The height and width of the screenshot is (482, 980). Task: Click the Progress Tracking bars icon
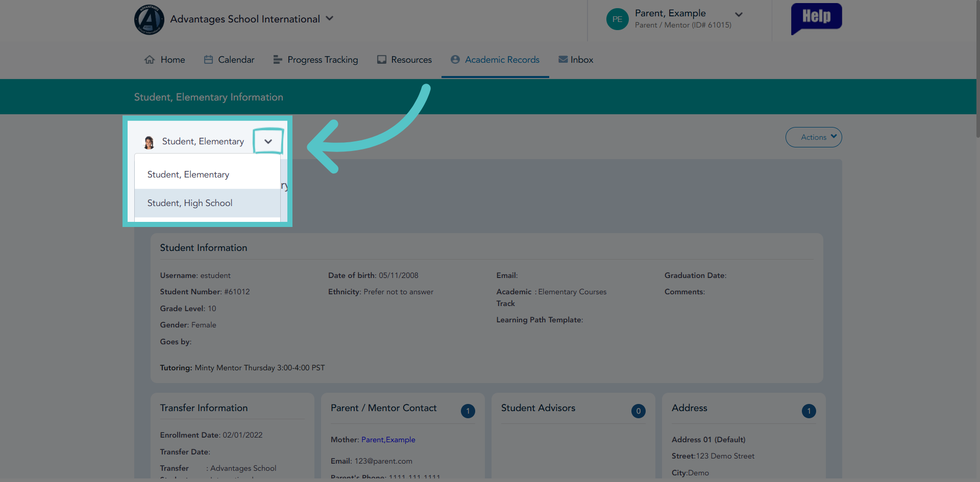click(x=278, y=60)
